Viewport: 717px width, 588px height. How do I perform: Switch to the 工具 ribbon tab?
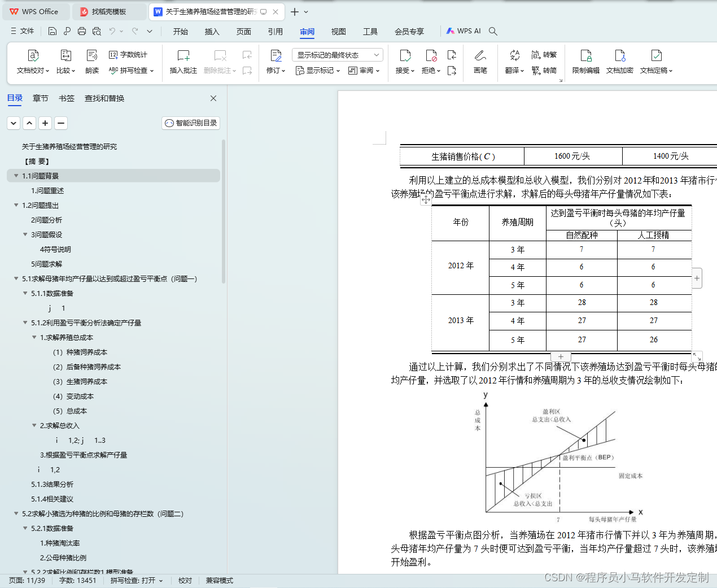point(370,32)
